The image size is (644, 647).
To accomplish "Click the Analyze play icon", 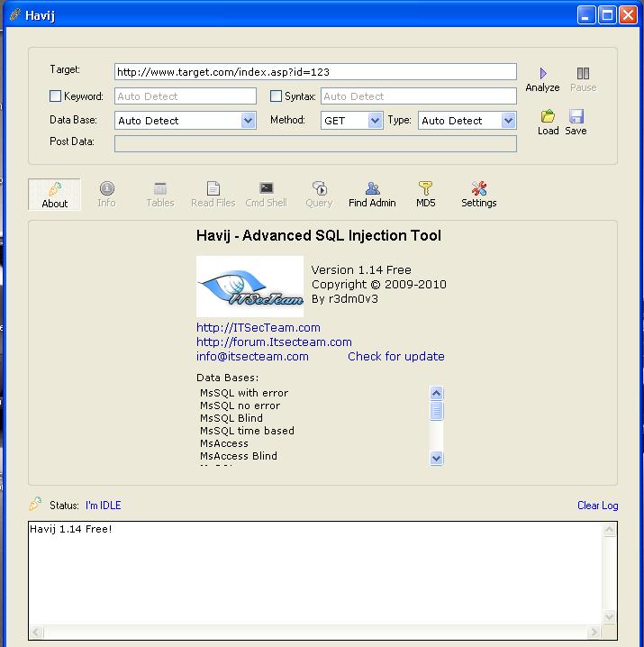I will [x=543, y=74].
